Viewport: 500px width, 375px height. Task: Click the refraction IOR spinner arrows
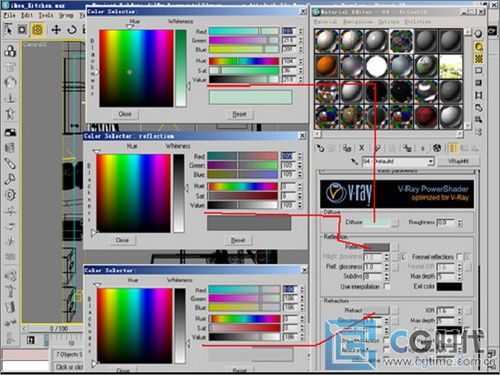coord(460,311)
